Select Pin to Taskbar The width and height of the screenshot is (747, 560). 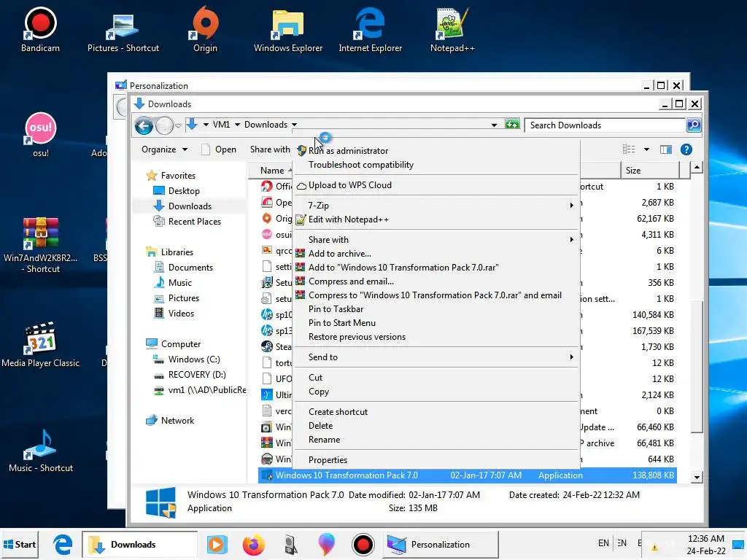pos(436,309)
